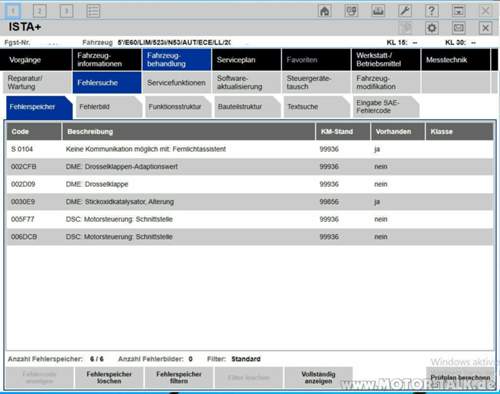
Task: Open Steuergerätetausch submenu
Action: tap(316, 82)
